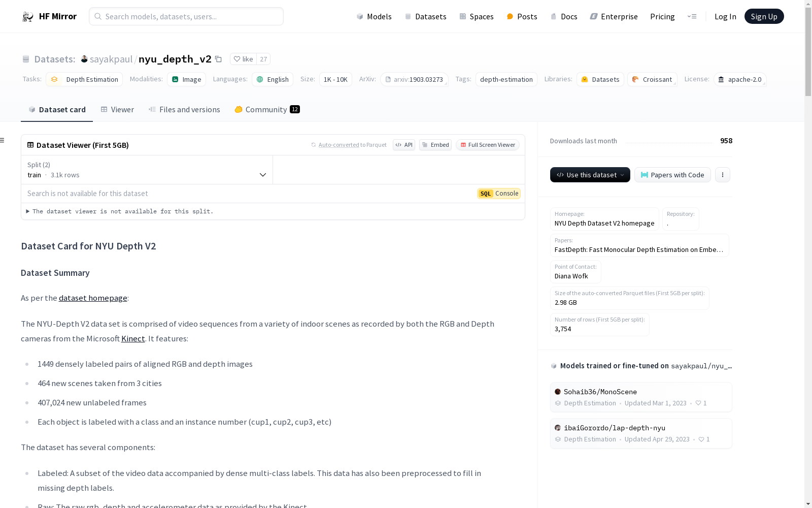Open the SQL Console
The height and width of the screenshot is (508, 812).
point(499,194)
